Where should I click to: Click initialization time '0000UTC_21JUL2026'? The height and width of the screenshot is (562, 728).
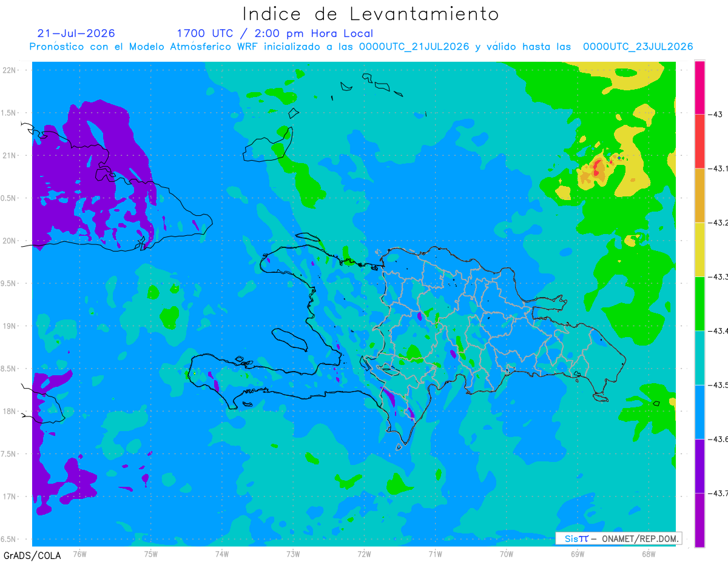(414, 47)
